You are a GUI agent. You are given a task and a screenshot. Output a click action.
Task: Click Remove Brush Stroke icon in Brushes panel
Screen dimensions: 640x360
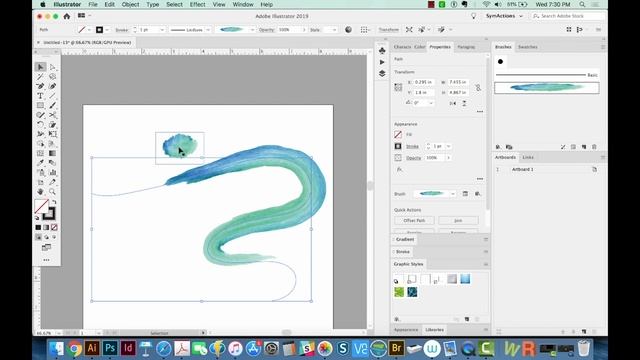pyautogui.click(x=563, y=147)
